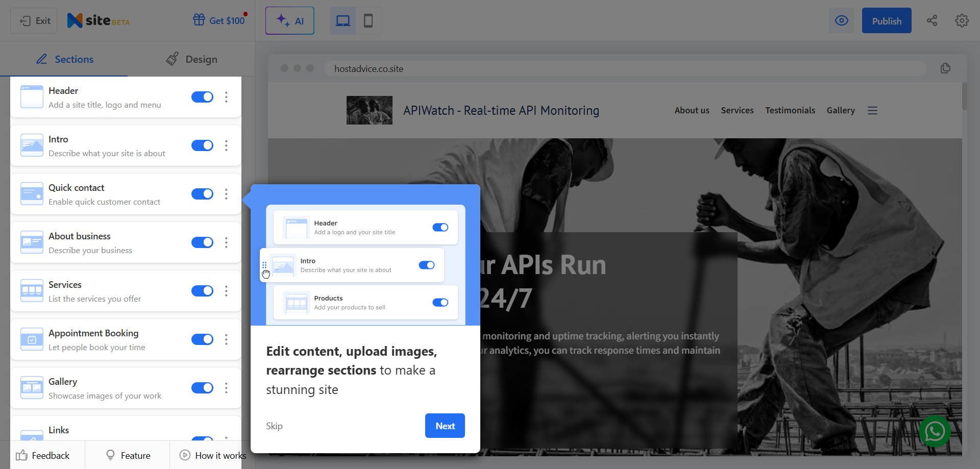Open the settings gear icon
Screen dimensions: 980x469
coord(962,21)
